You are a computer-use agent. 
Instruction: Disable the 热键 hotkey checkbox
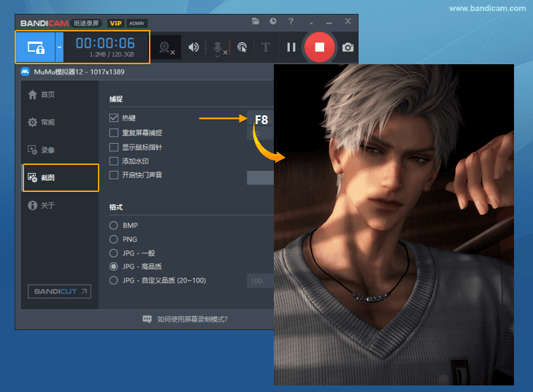pos(114,118)
